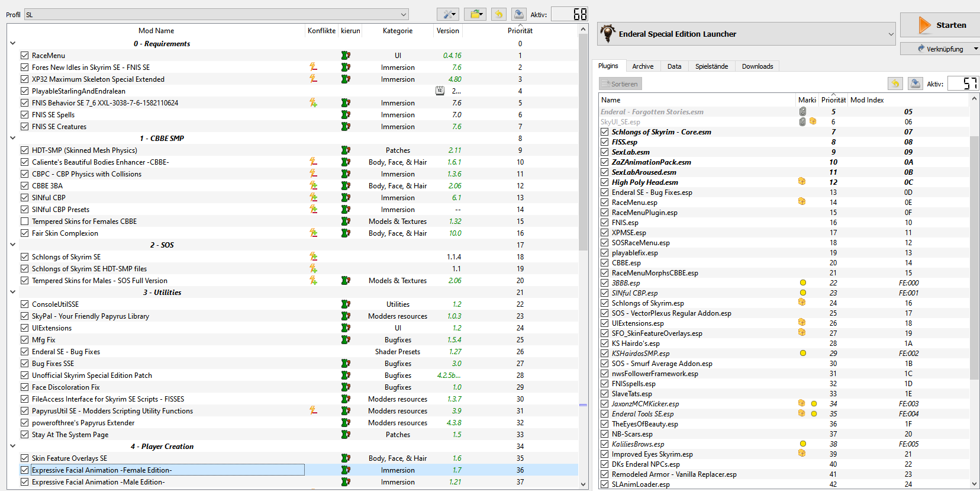Click the mod list scroll down arrow
This screenshot has height=491, width=980.
[x=583, y=484]
